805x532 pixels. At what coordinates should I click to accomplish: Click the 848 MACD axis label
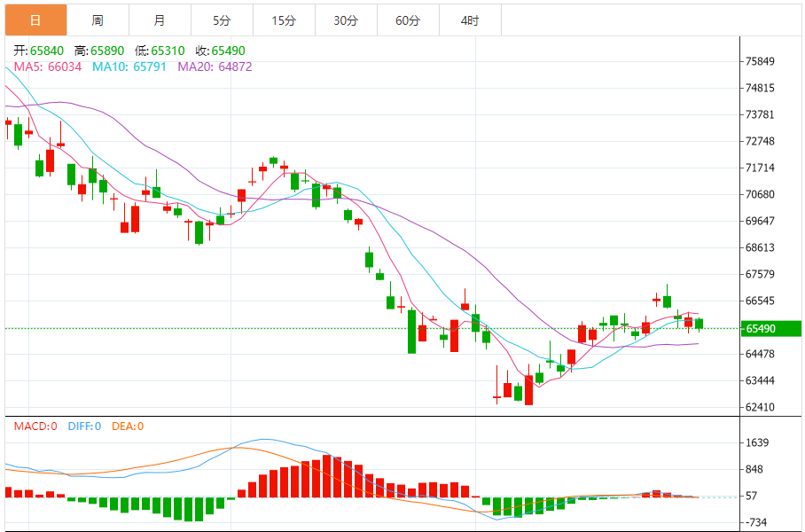[x=754, y=469]
